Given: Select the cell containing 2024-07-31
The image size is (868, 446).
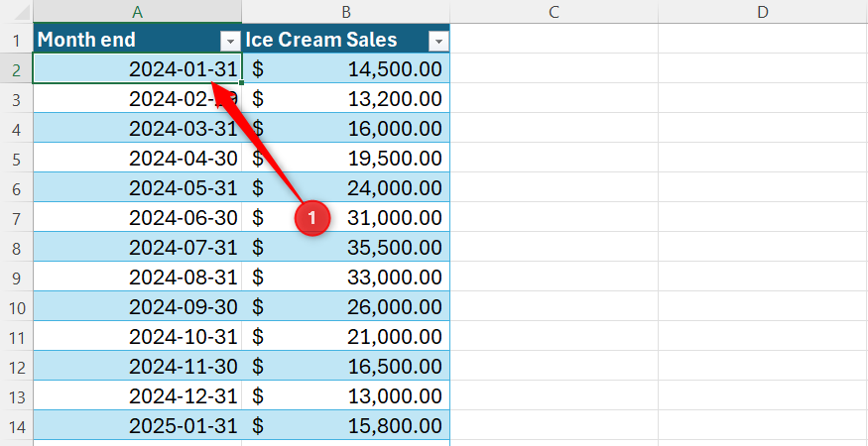Looking at the screenshot, I should (137, 248).
